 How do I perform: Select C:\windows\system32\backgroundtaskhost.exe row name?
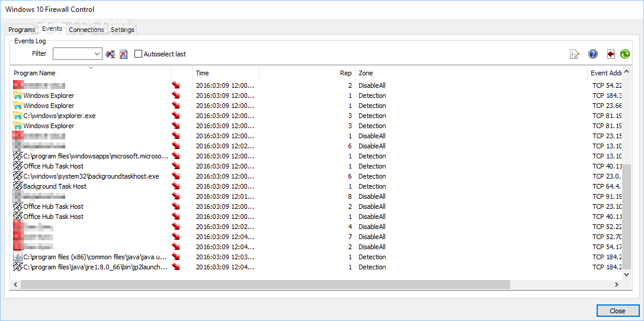(91, 176)
